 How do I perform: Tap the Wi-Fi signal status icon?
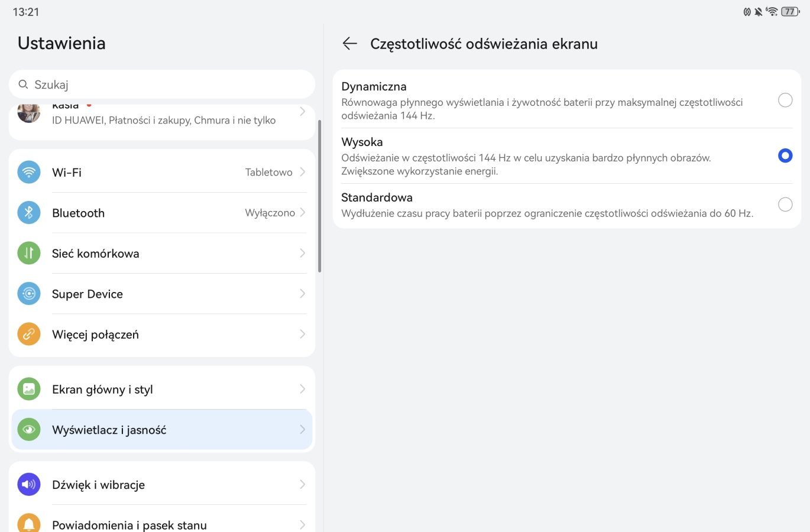tap(772, 11)
